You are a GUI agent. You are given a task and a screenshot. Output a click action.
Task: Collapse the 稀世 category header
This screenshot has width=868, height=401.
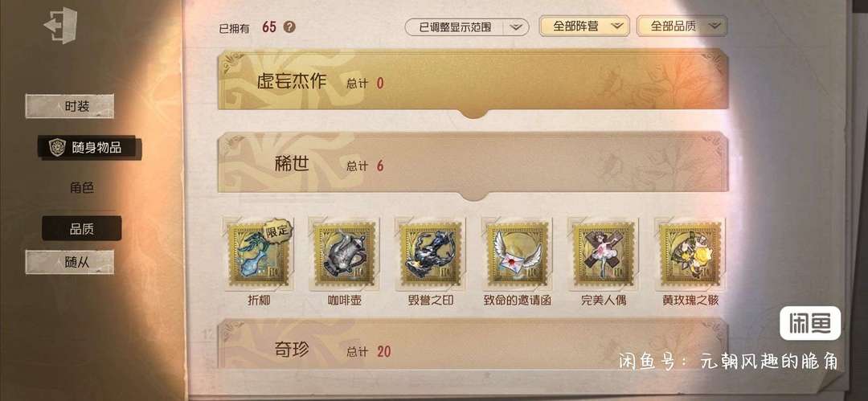tap(473, 165)
